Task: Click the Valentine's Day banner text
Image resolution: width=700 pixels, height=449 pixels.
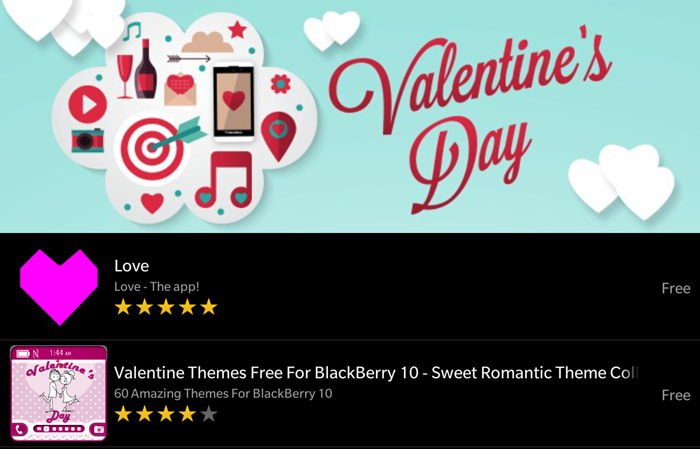Action: (x=470, y=115)
